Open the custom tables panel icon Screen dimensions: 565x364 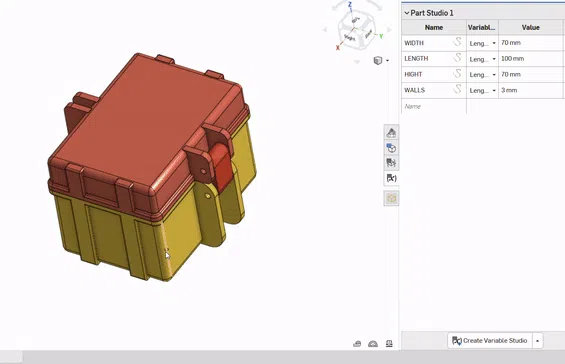coord(391,163)
